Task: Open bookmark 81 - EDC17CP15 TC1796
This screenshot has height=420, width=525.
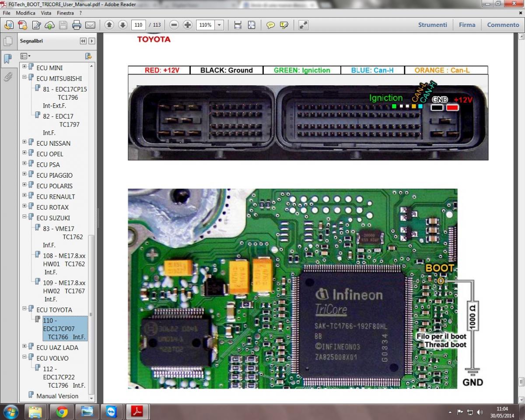Action: pyautogui.click(x=65, y=98)
